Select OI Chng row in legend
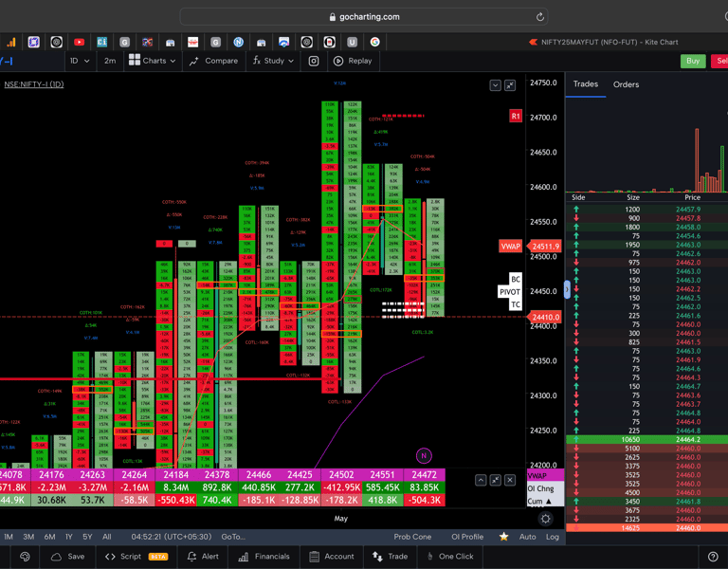Image resolution: width=728 pixels, height=569 pixels. (x=545, y=488)
